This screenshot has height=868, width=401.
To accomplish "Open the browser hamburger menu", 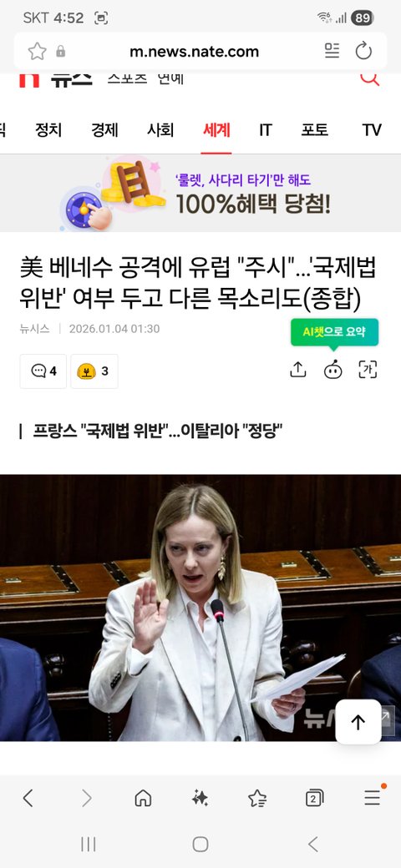I will (x=373, y=798).
